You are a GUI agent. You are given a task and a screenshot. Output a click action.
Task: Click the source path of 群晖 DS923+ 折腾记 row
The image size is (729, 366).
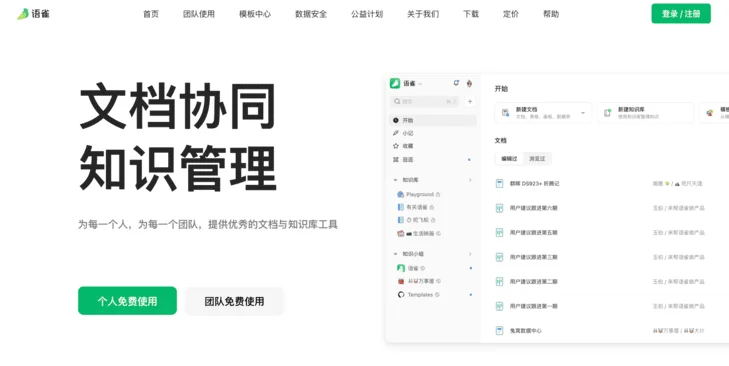coord(677,184)
